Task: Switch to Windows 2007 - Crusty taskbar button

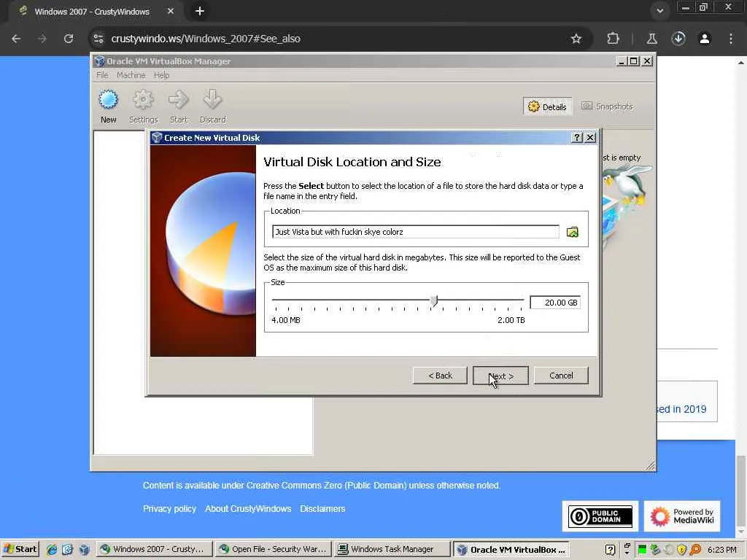Action: pyautogui.click(x=155, y=550)
